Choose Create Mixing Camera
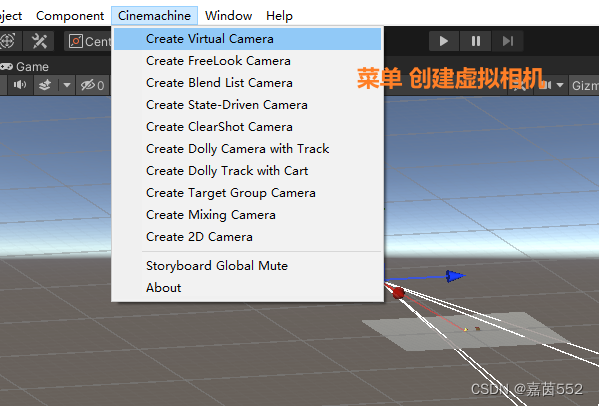The width and height of the screenshot is (599, 406). pos(248,215)
